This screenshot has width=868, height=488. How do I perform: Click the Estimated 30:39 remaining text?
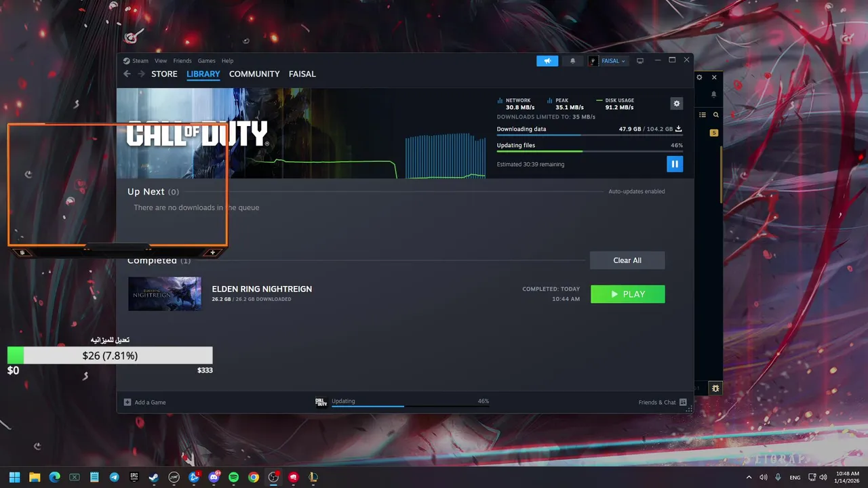coord(530,164)
